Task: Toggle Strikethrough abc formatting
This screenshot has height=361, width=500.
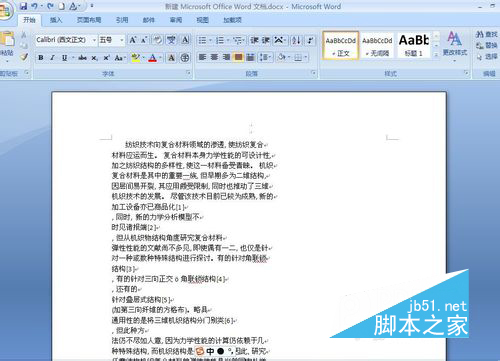Action: 82,58
